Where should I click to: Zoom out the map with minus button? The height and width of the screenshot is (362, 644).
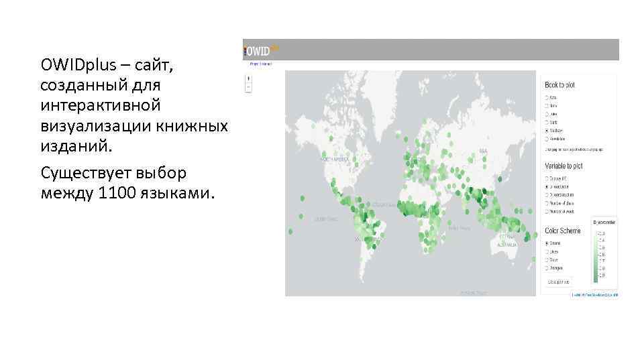point(248,87)
